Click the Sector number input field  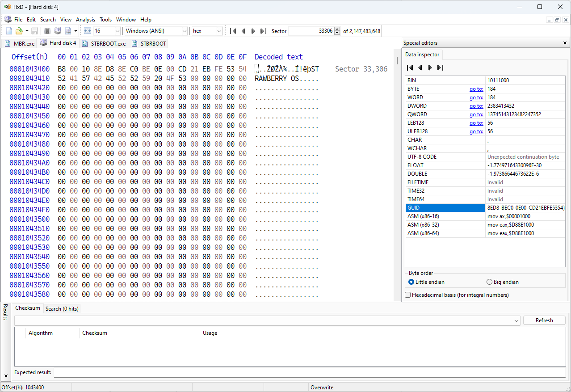pyautogui.click(x=311, y=31)
